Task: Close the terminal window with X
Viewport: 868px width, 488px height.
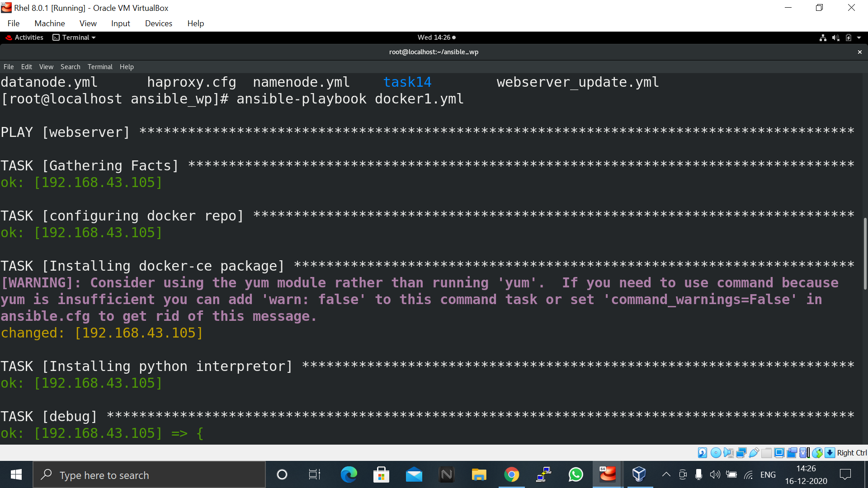Action: (x=859, y=52)
